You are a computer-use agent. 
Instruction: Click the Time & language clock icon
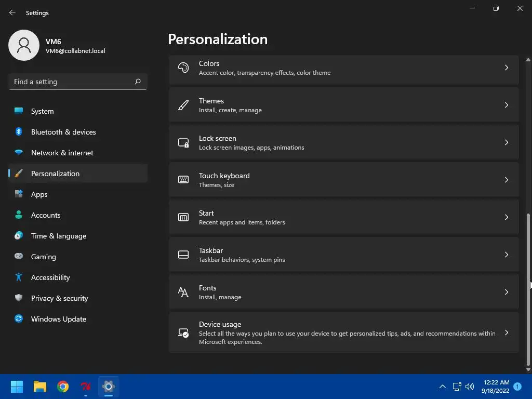pyautogui.click(x=19, y=235)
